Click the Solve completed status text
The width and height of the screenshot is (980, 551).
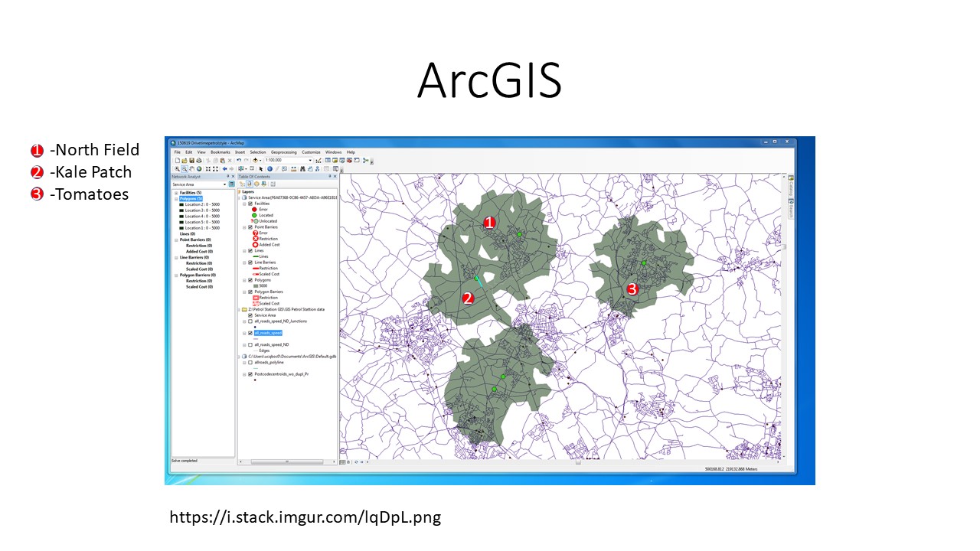[185, 461]
